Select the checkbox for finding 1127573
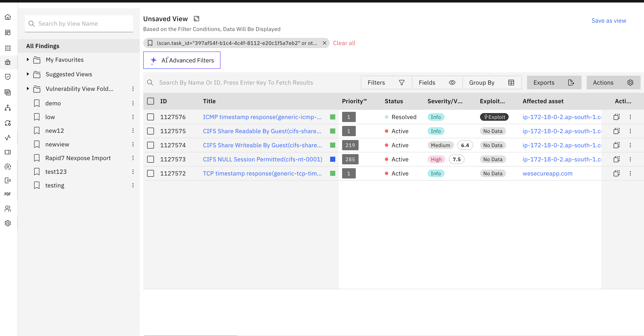This screenshot has height=336, width=644. click(151, 159)
